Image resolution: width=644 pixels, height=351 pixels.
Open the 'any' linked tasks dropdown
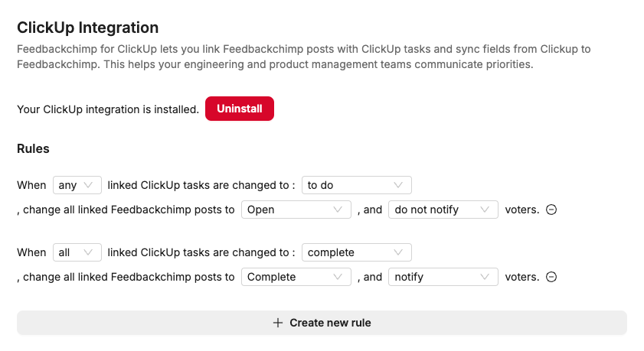[77, 185]
